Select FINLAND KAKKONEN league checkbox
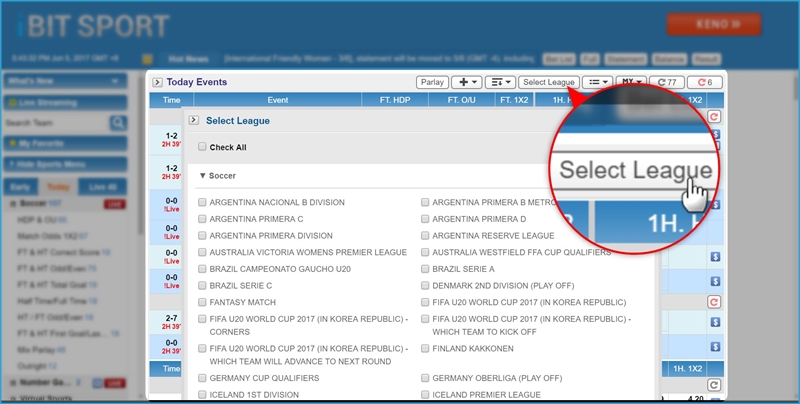Image resolution: width=800 pixels, height=404 pixels. [425, 349]
